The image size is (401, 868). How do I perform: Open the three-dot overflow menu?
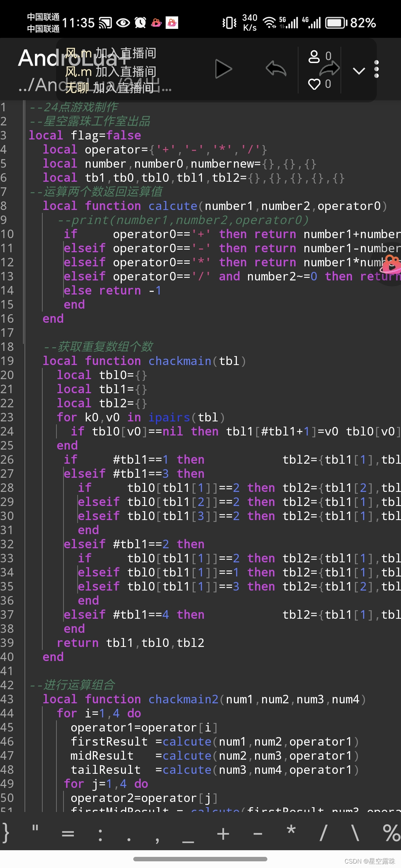[x=376, y=69]
